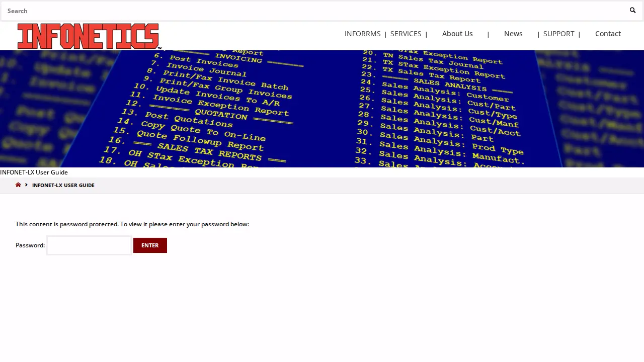Click the sales menu banner image
This screenshot has width=644, height=362.
pyautogui.click(x=322, y=109)
